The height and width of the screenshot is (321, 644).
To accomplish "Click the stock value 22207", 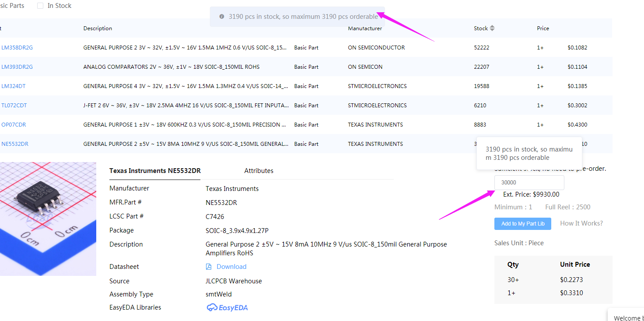I will pyautogui.click(x=481, y=67).
